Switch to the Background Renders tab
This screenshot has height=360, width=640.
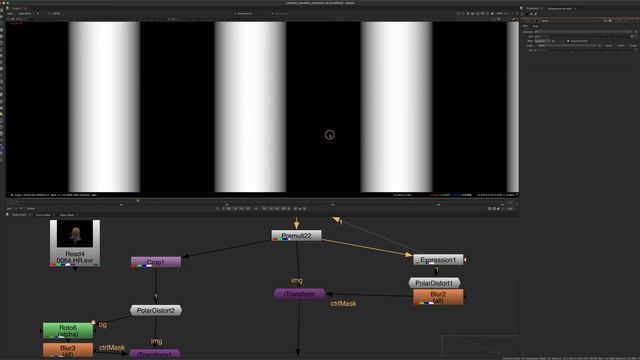tap(560, 8)
